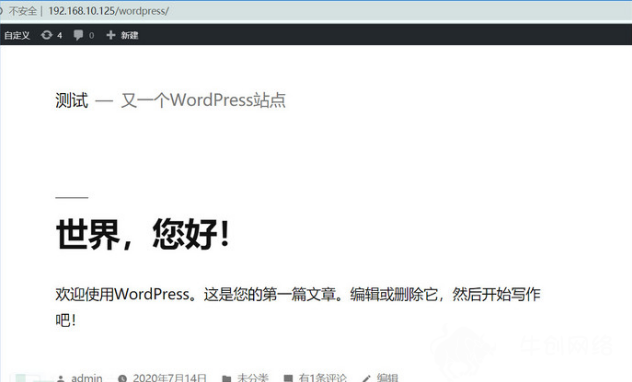Click the folder icon before 未分类

[227, 379]
